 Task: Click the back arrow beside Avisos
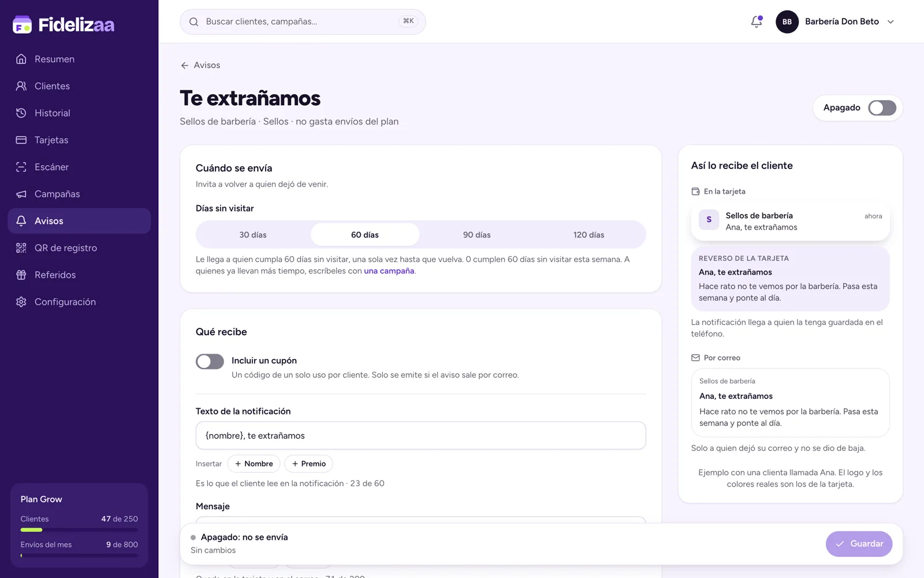[x=185, y=65]
